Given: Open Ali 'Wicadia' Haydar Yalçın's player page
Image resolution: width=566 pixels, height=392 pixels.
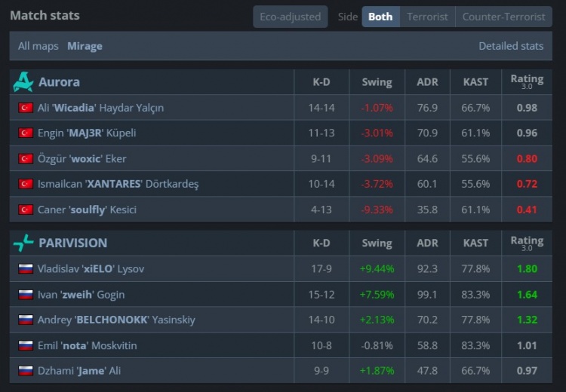Looking at the screenshot, I should [100, 108].
